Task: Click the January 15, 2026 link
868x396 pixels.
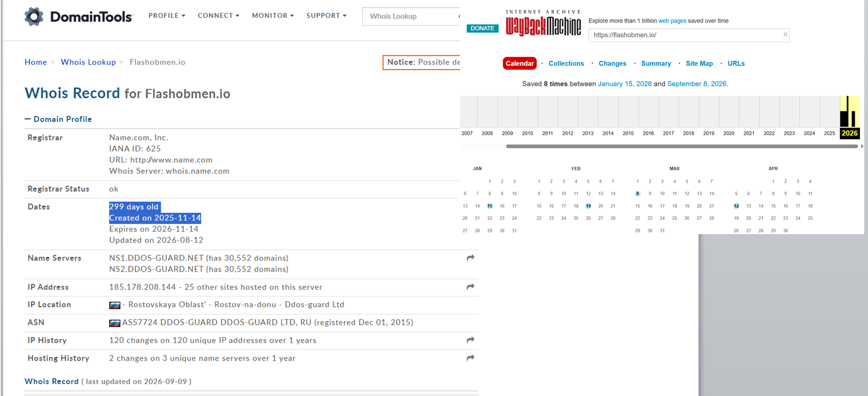Action: pyautogui.click(x=625, y=84)
